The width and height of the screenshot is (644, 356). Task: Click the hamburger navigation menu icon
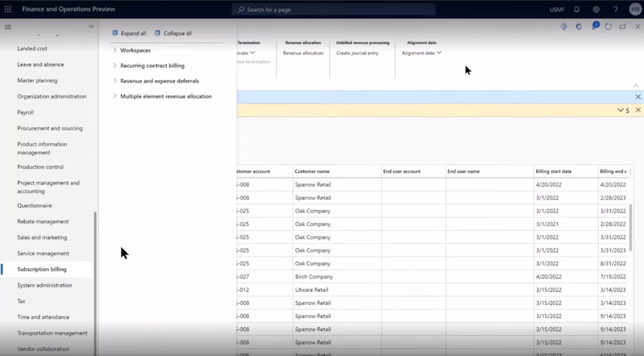point(8,27)
